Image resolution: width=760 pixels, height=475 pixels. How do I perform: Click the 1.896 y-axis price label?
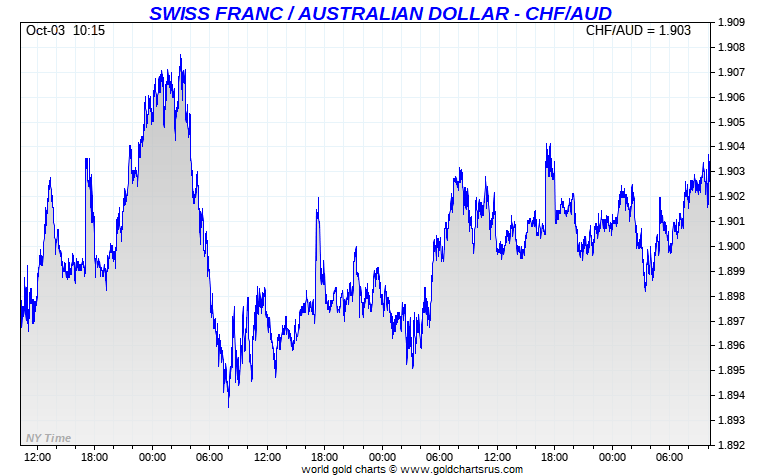pyautogui.click(x=731, y=346)
